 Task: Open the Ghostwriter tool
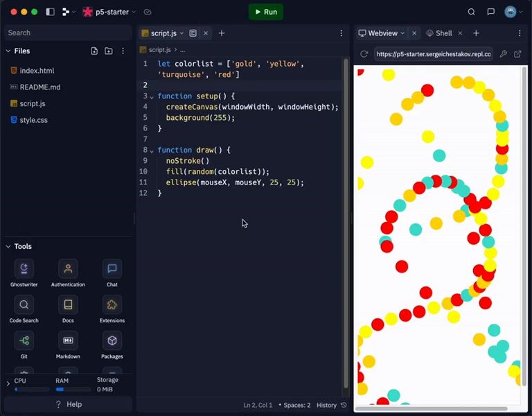point(24,269)
